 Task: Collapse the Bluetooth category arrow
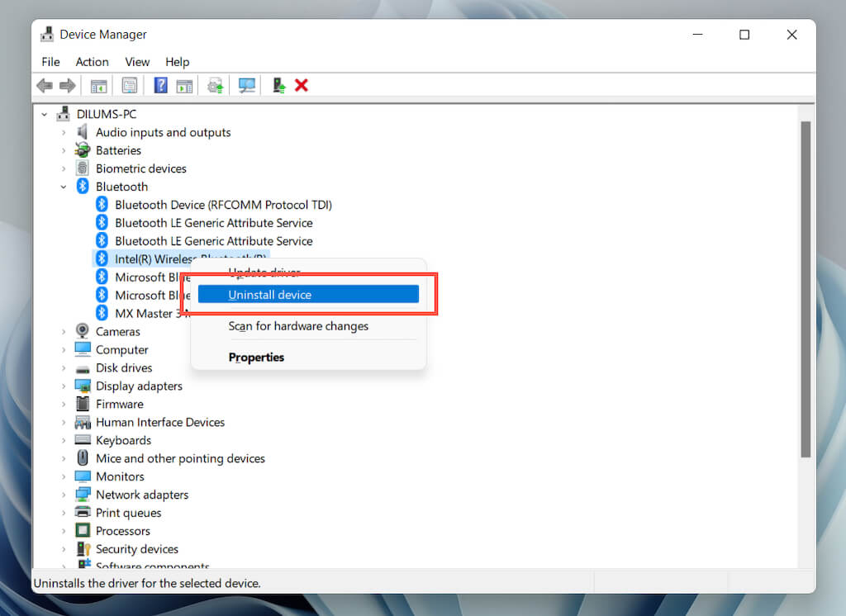pyautogui.click(x=64, y=187)
